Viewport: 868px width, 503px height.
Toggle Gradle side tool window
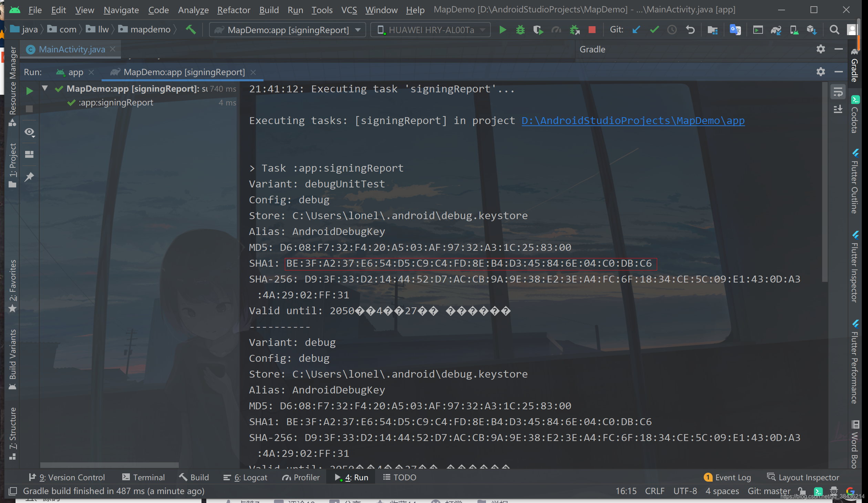[x=854, y=65]
